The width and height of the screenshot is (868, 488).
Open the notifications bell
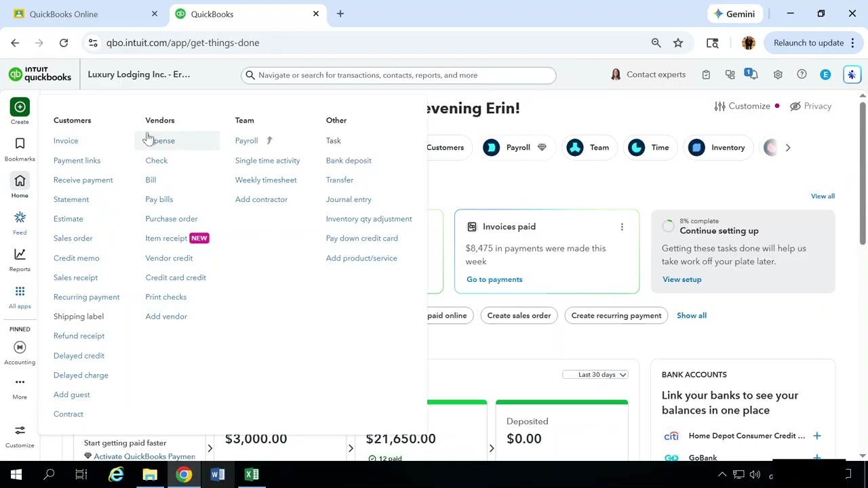[752, 74]
